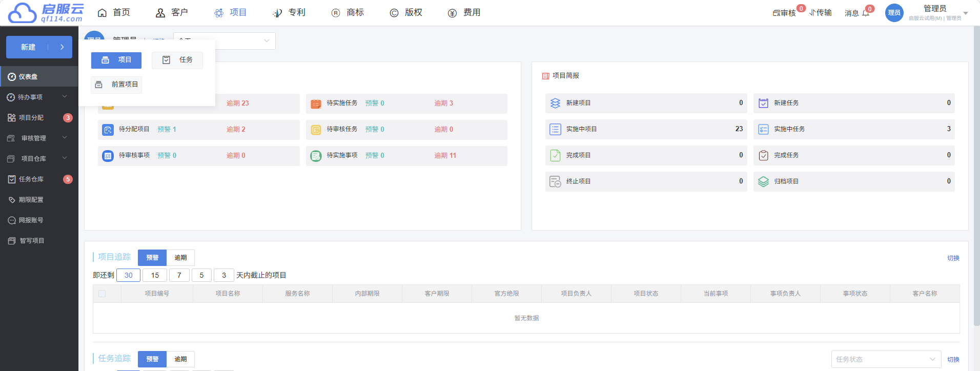This screenshot has height=371, width=980.
Task: Click the 审核 icon in top bar
Action: click(x=777, y=13)
